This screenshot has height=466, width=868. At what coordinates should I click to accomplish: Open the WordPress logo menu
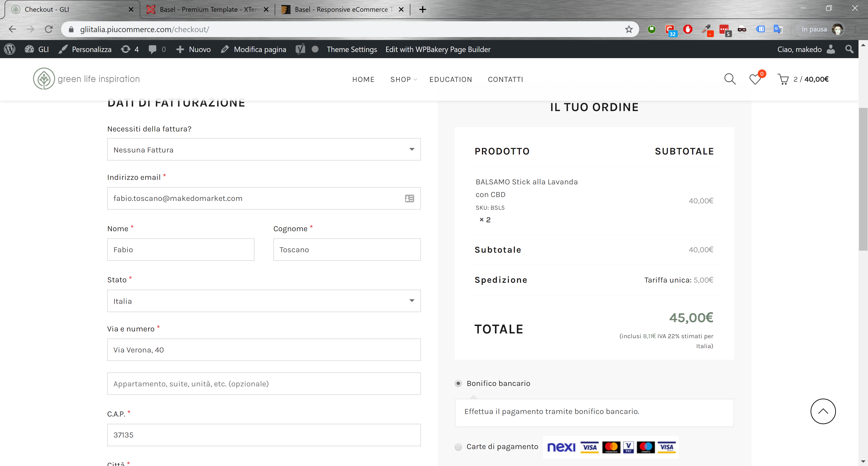pos(10,49)
